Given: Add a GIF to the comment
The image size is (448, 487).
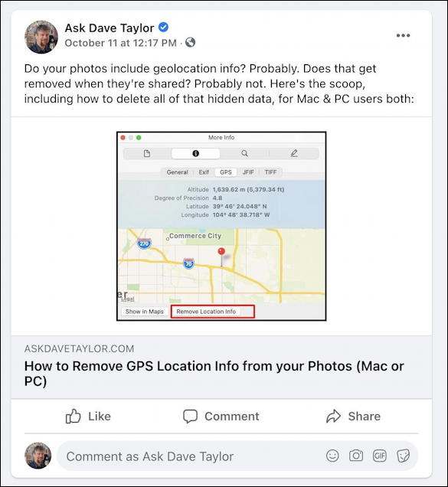Looking at the screenshot, I should coord(380,456).
